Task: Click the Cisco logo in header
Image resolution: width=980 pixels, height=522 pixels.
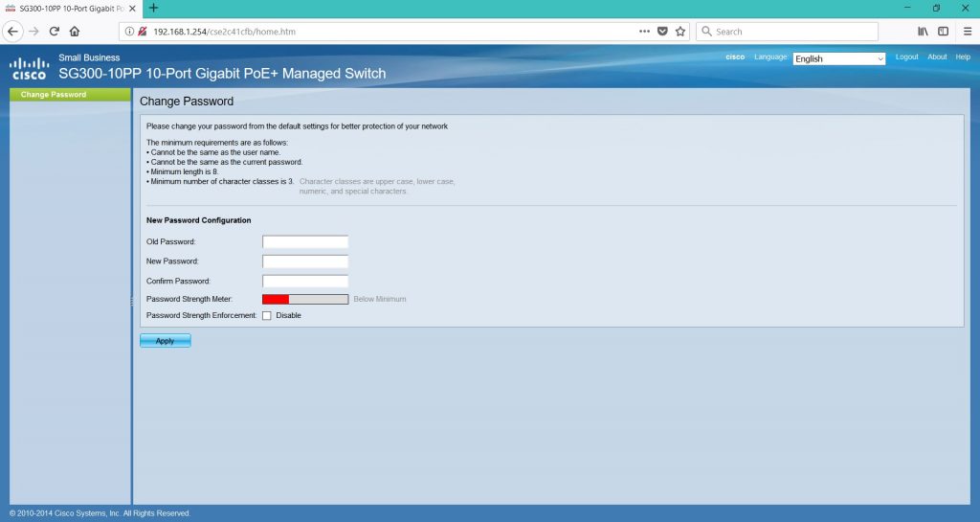Action: click(x=29, y=69)
